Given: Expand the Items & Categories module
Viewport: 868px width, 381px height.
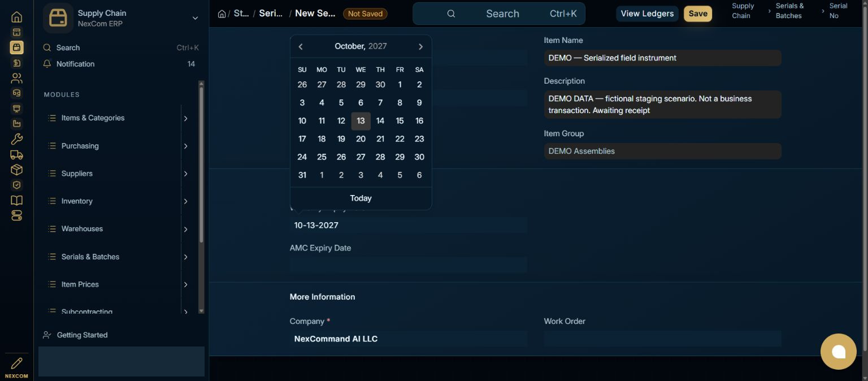Looking at the screenshot, I should point(185,118).
